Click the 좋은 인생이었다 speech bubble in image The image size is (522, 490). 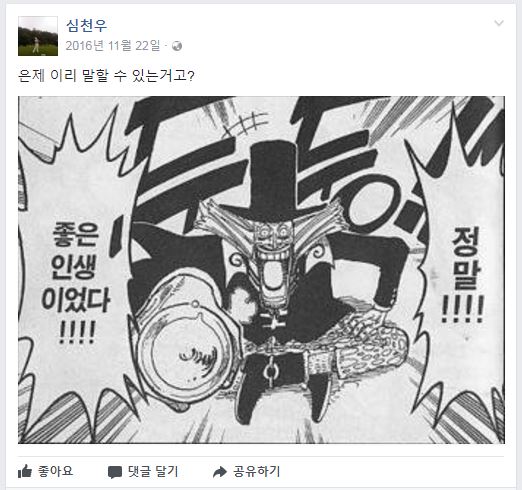pyautogui.click(x=76, y=283)
